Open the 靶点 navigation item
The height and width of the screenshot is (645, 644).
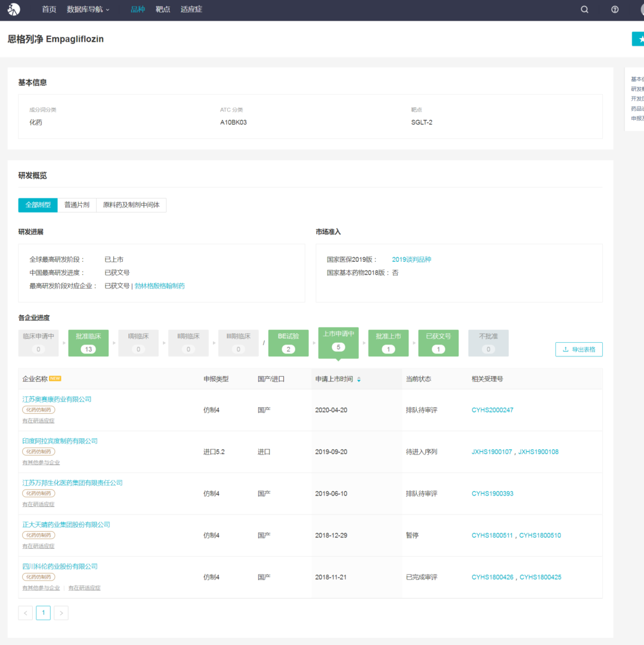163,10
